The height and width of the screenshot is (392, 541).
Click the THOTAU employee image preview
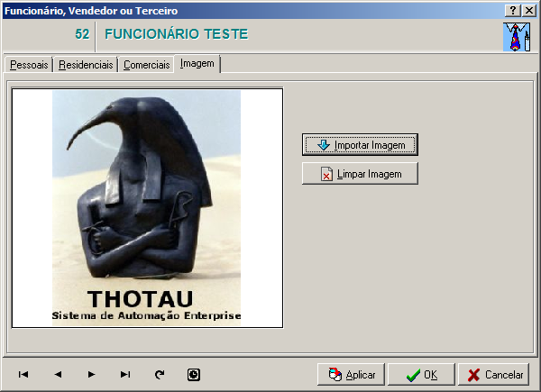tap(147, 207)
